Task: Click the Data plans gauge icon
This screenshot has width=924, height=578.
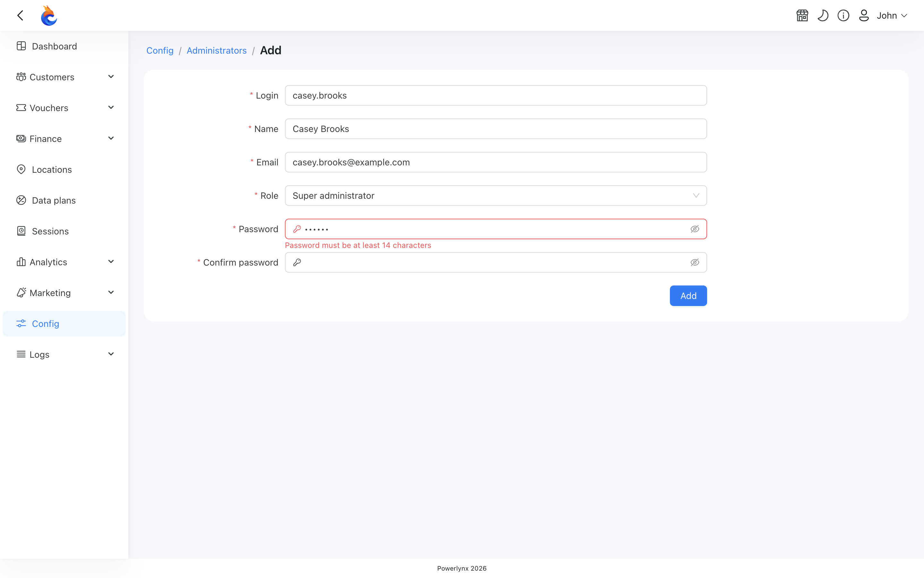Action: point(21,200)
